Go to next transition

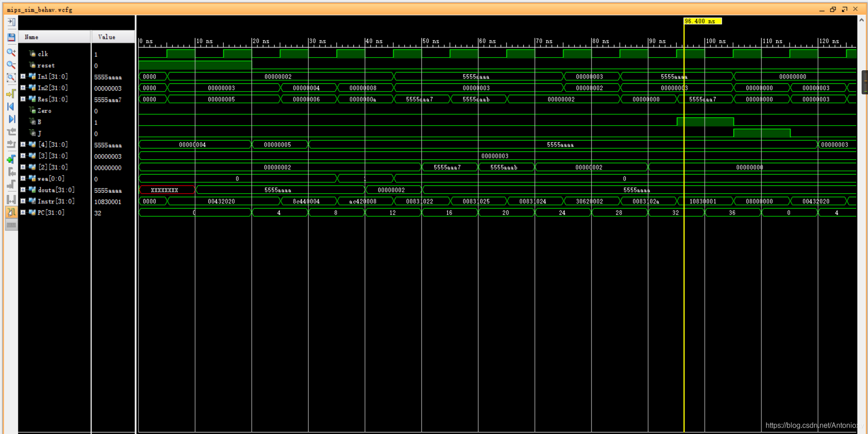tap(11, 145)
